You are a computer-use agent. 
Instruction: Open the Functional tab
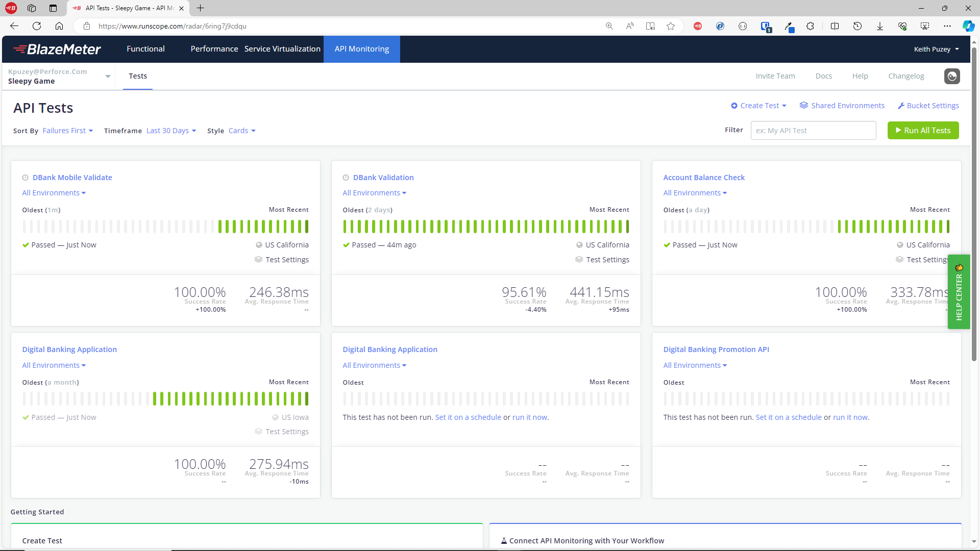145,49
